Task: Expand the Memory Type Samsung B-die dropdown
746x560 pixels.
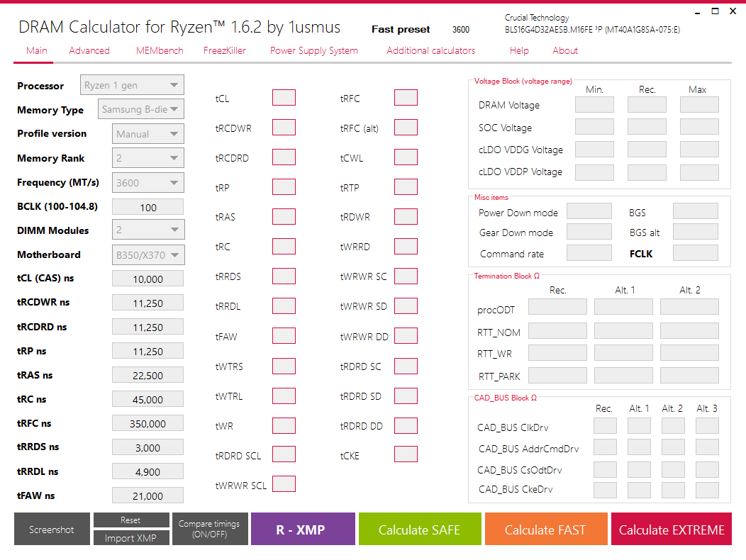Action: tap(141, 109)
